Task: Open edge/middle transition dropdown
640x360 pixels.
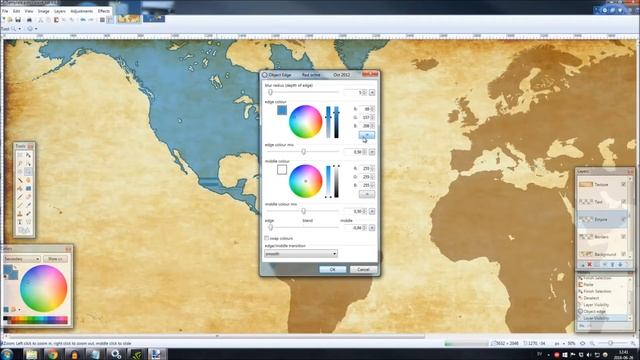Action: pos(301,253)
